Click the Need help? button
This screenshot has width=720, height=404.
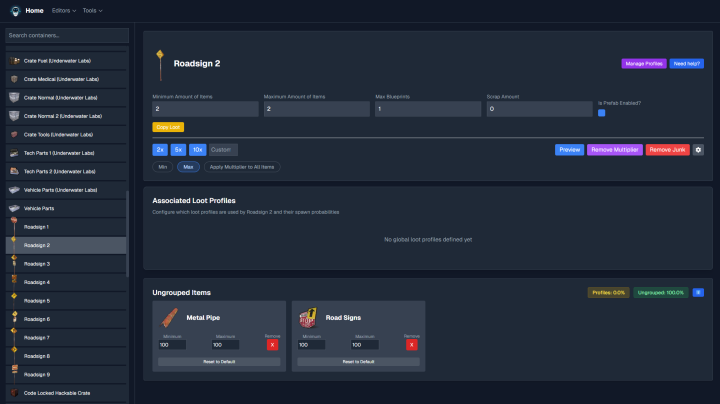tap(686, 64)
